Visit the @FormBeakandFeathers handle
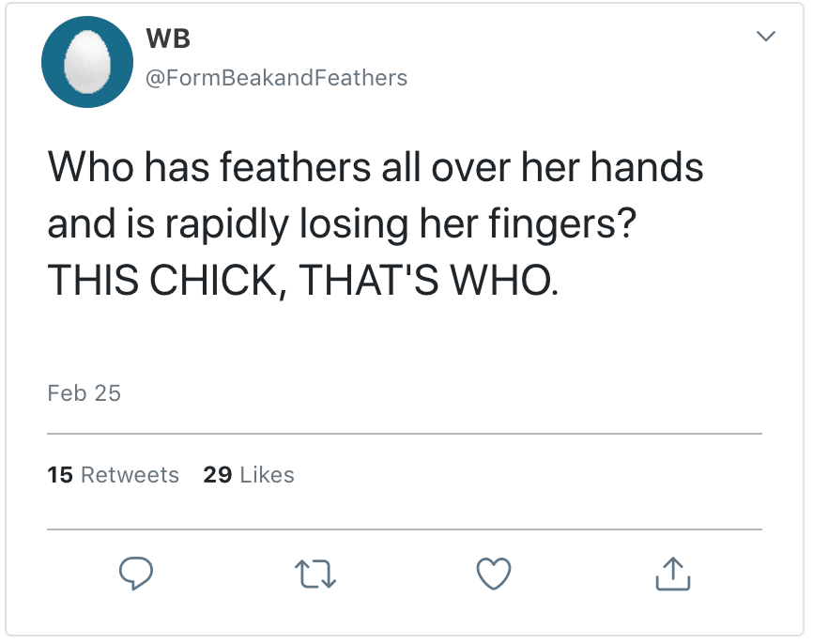The height and width of the screenshot is (644, 813). click(x=276, y=78)
